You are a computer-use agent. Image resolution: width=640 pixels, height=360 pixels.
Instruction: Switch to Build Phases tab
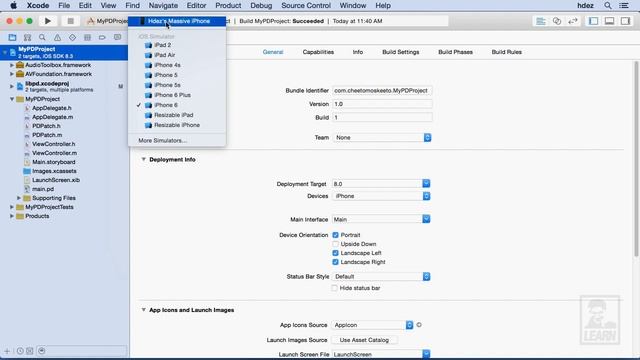tap(456, 52)
